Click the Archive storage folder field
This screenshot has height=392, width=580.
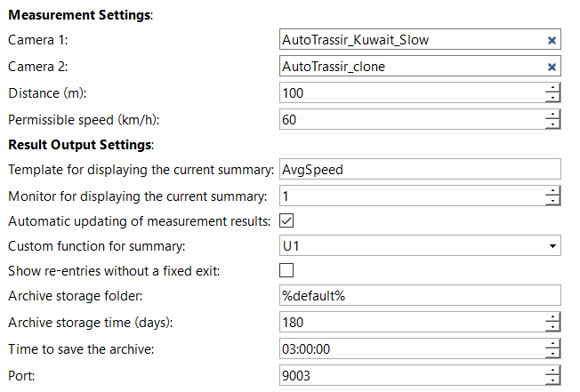coord(420,295)
